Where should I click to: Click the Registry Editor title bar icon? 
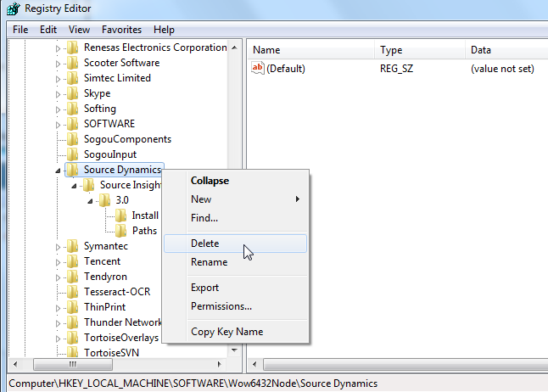(x=14, y=8)
